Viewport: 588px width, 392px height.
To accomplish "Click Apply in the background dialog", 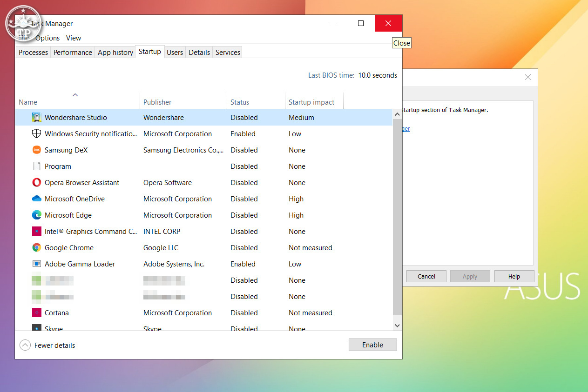I will pyautogui.click(x=470, y=276).
